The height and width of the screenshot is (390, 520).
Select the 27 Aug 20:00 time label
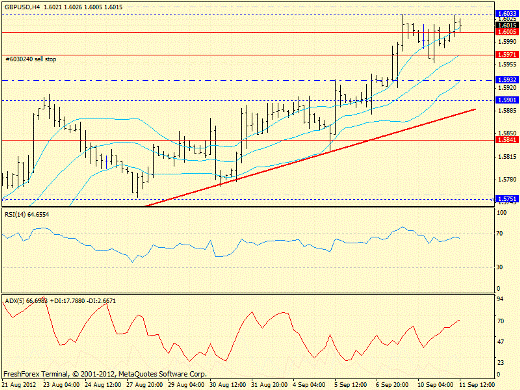(145, 385)
